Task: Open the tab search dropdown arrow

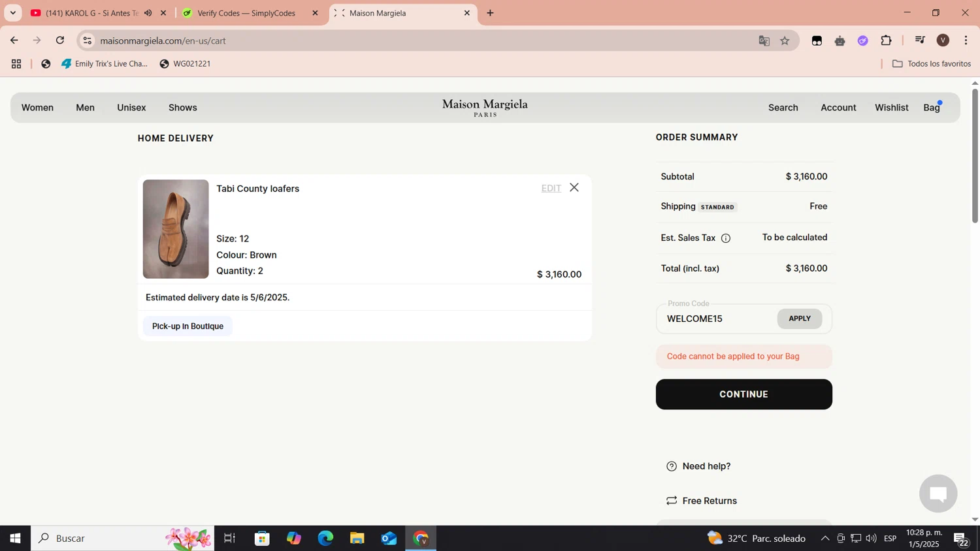Action: 12,13
